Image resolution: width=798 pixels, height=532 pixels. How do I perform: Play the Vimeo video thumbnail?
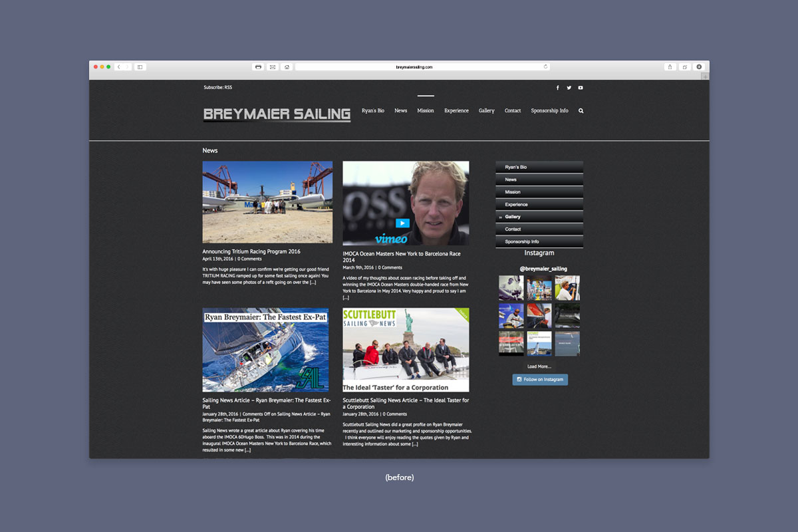pos(402,223)
